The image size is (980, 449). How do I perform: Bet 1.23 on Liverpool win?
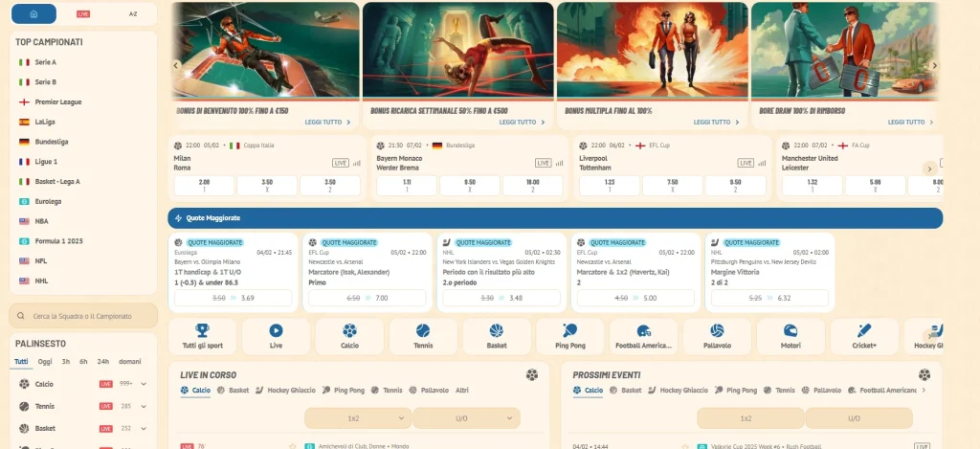610,186
